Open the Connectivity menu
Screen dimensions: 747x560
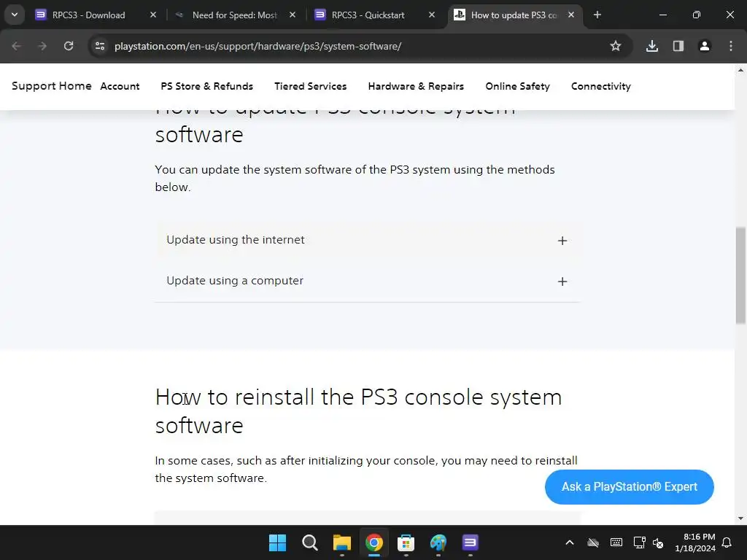click(x=601, y=86)
